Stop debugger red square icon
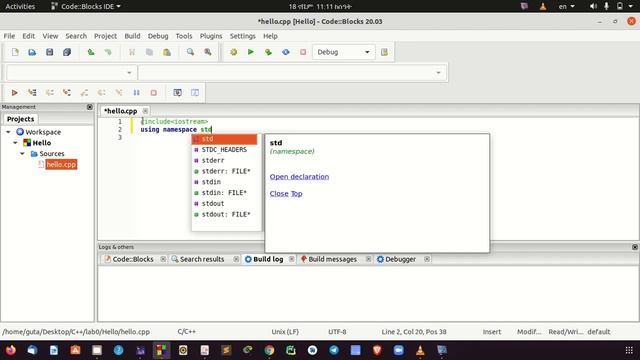640x360 pixels. coord(153,93)
